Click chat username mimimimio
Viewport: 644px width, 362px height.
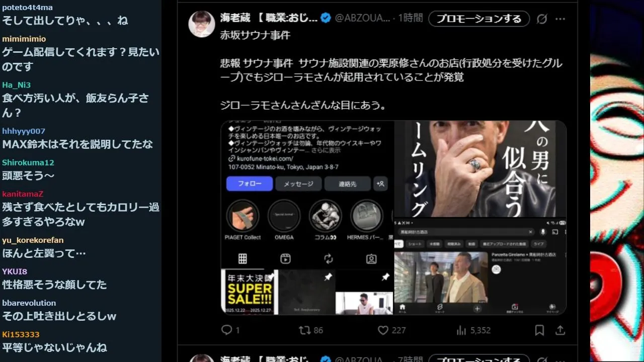tap(24, 39)
